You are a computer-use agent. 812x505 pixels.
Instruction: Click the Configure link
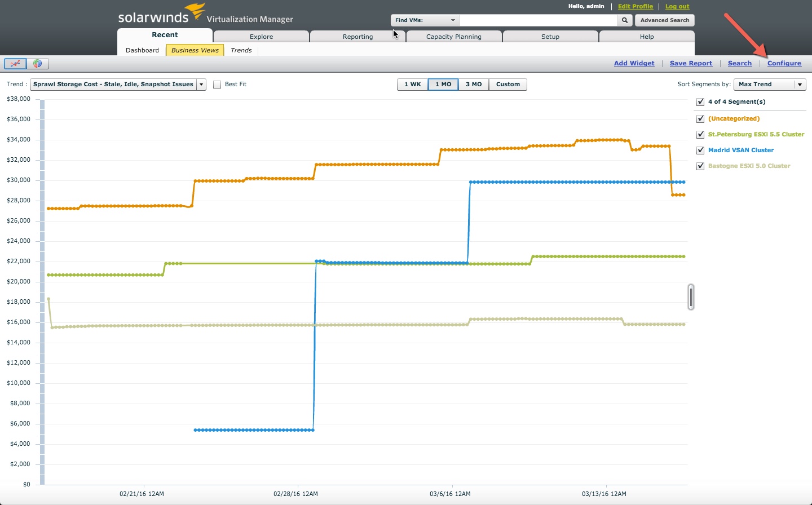pos(784,63)
